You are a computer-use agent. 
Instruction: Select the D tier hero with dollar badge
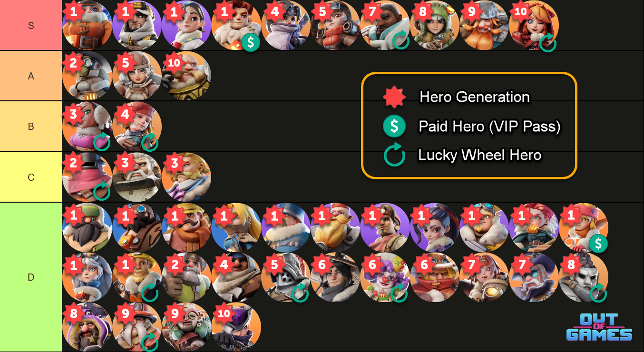coord(583,228)
